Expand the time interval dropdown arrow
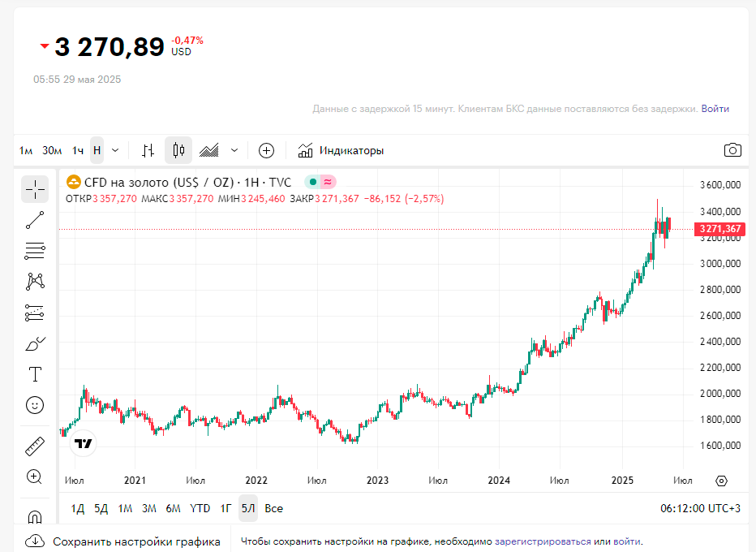756x552 pixels. (x=115, y=150)
